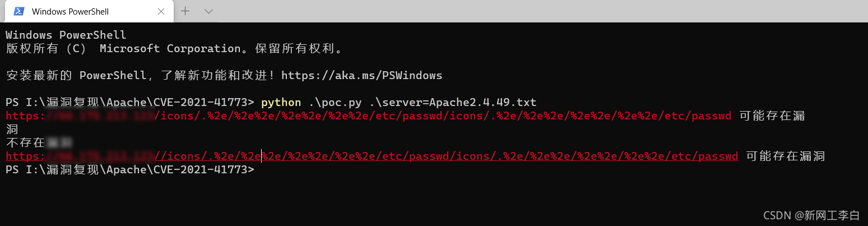Select the Windows PowerShell tab title

pos(70,11)
